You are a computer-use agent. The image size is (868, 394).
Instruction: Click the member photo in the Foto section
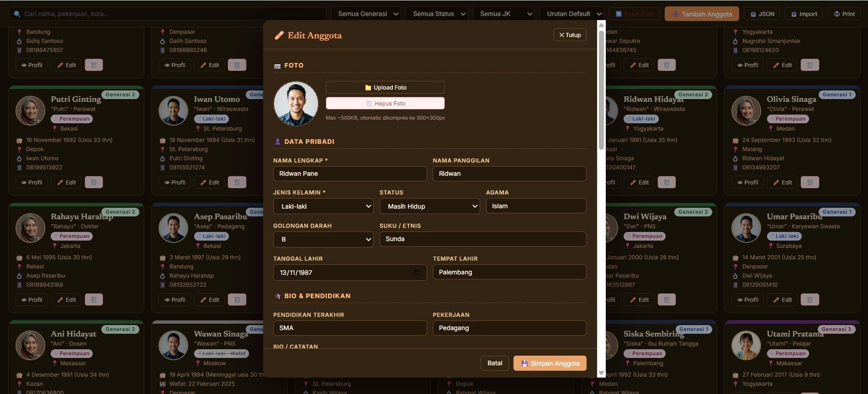click(x=296, y=104)
